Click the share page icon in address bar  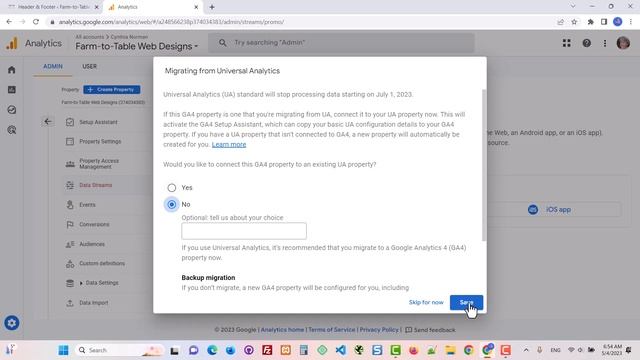click(x=560, y=22)
